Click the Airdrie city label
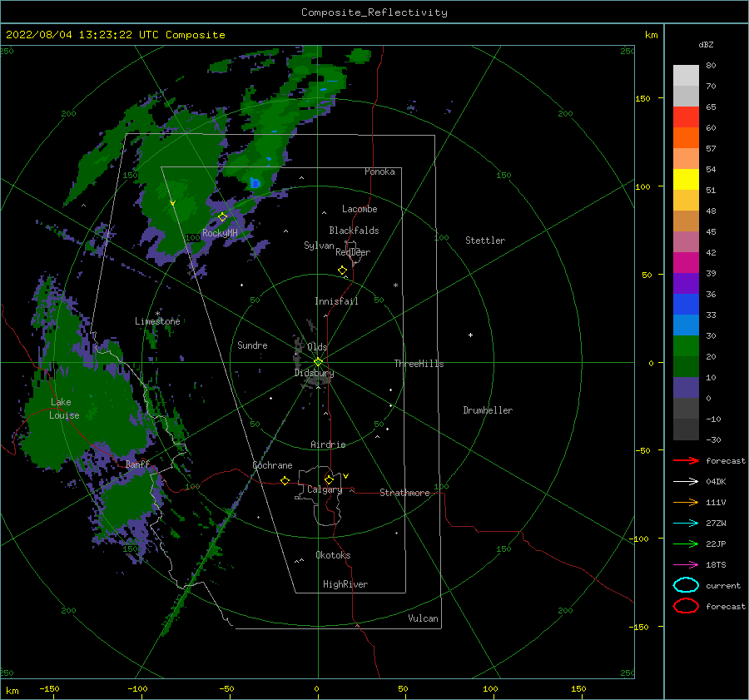This screenshot has height=700, width=749. tap(328, 444)
